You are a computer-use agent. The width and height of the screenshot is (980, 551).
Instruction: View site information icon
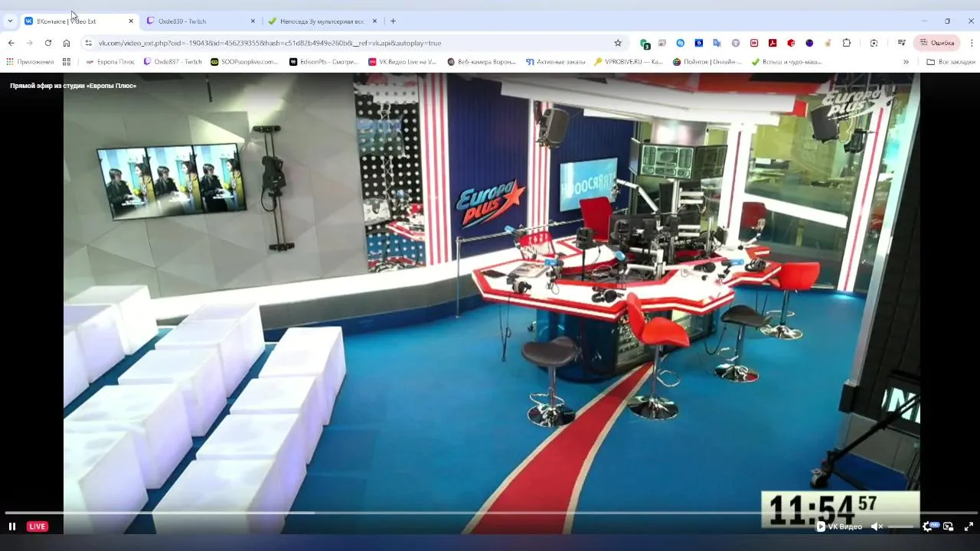coord(88,43)
